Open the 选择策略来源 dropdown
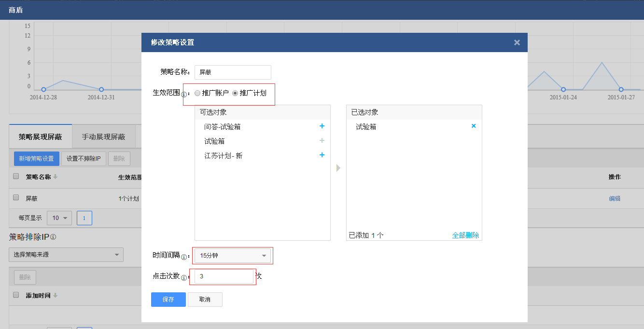Image resolution: width=644 pixels, height=329 pixels. [x=66, y=255]
